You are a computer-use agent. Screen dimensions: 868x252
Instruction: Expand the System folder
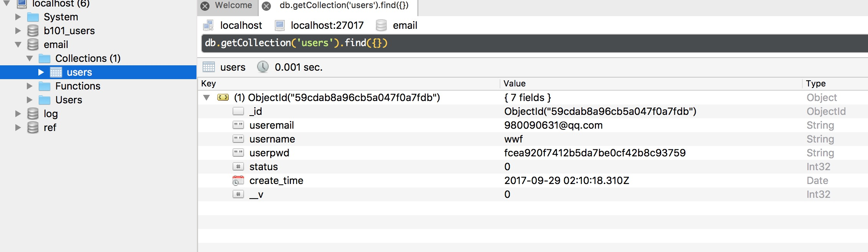point(18,17)
